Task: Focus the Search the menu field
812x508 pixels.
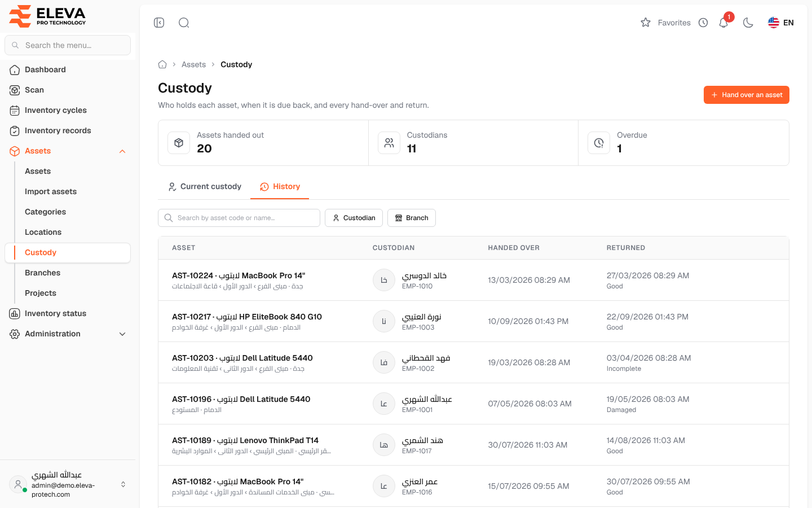Action: [x=68, y=45]
